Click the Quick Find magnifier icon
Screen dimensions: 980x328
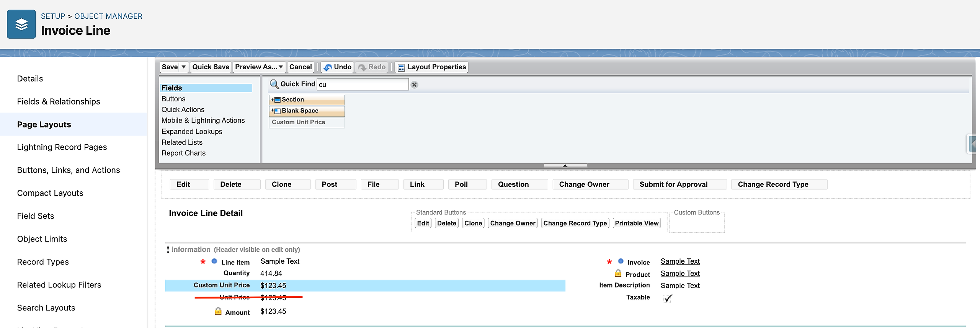point(274,84)
